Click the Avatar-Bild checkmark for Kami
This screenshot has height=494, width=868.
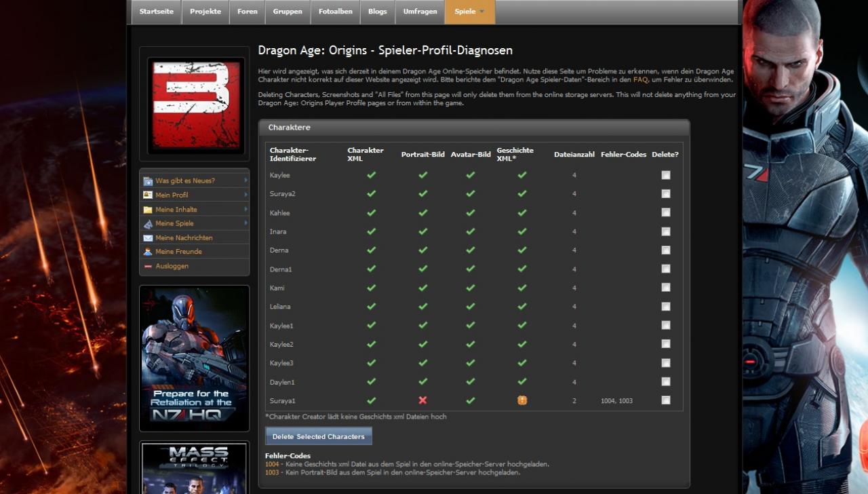click(x=471, y=288)
